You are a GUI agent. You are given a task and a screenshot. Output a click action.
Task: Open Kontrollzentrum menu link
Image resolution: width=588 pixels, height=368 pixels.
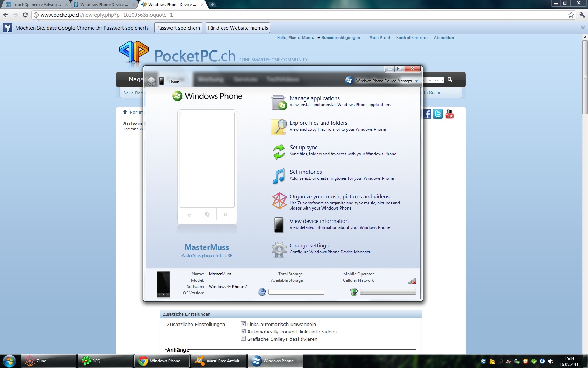coord(412,38)
